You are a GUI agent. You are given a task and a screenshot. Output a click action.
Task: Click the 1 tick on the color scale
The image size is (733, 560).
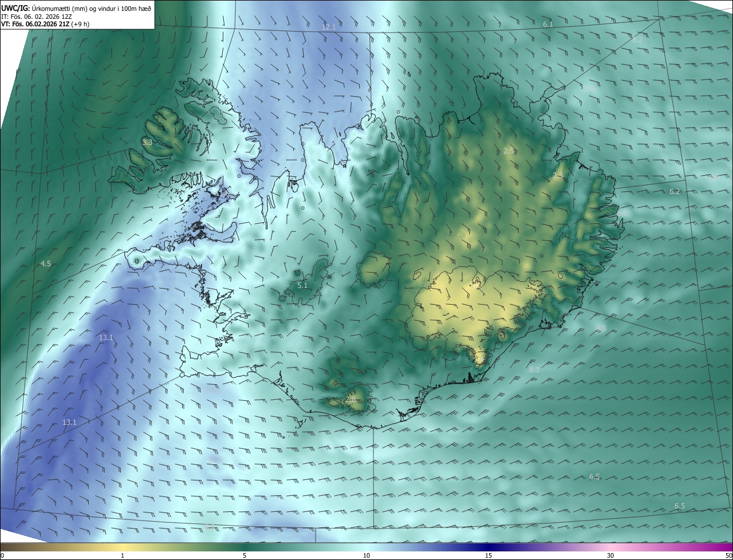[123, 556]
